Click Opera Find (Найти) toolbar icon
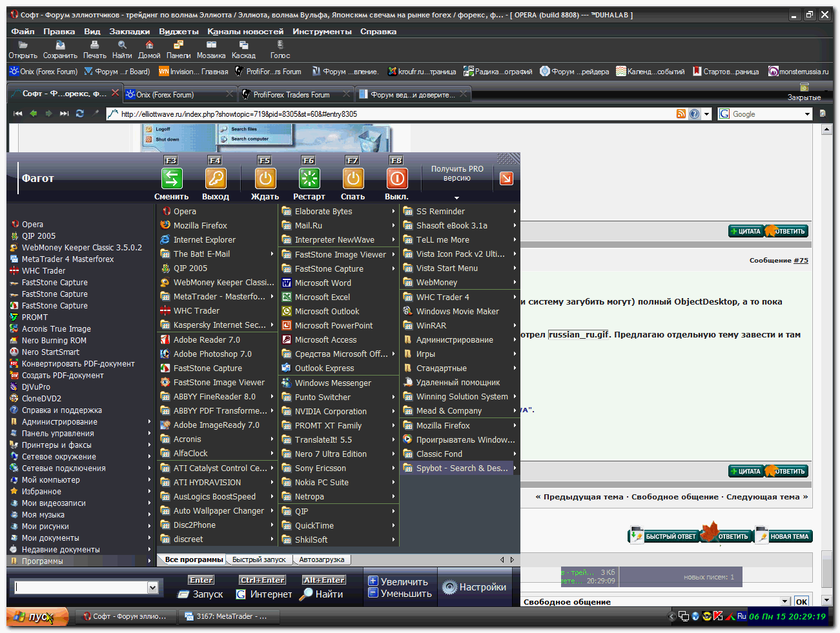 (122, 45)
